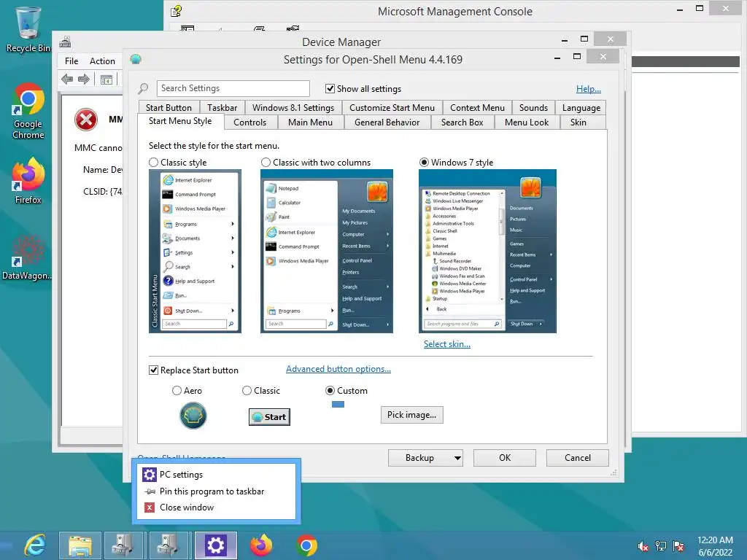Click Pick image button
The height and width of the screenshot is (560, 747).
411,415
